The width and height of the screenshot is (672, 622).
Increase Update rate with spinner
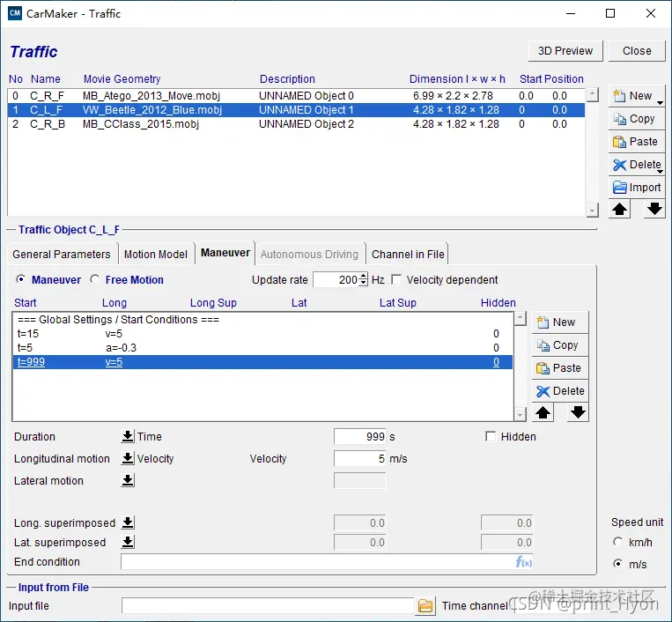(x=364, y=277)
